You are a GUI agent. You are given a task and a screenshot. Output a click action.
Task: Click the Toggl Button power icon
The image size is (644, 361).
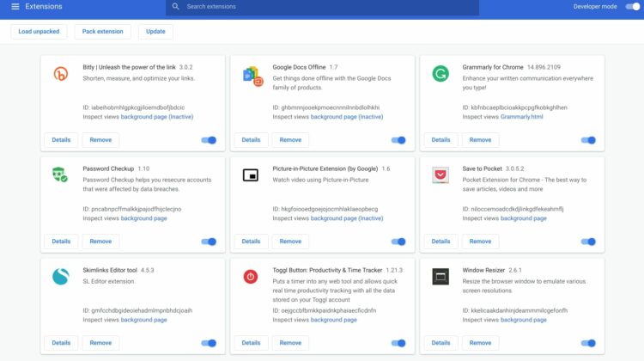coord(251,277)
